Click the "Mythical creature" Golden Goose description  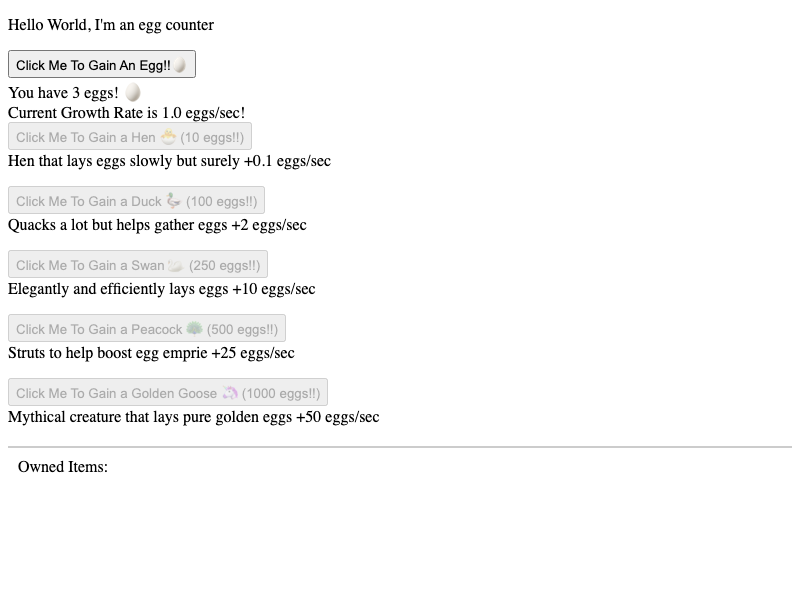[x=193, y=417]
